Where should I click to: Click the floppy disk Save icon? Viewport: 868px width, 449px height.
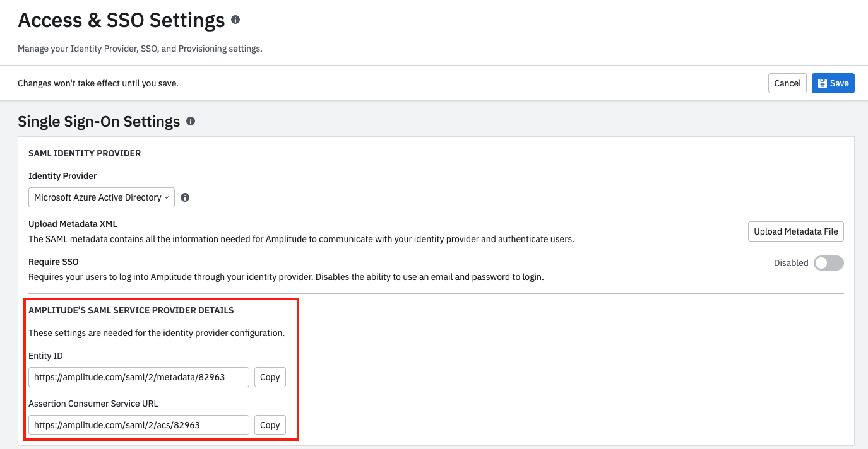[x=823, y=83]
